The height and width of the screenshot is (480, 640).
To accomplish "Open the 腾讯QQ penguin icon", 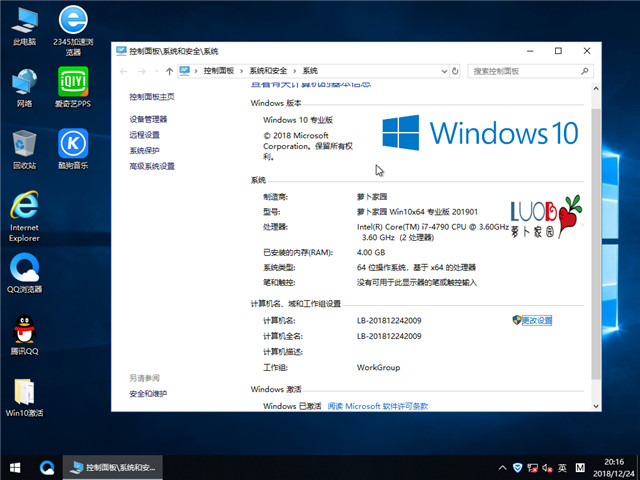I will click(x=24, y=335).
